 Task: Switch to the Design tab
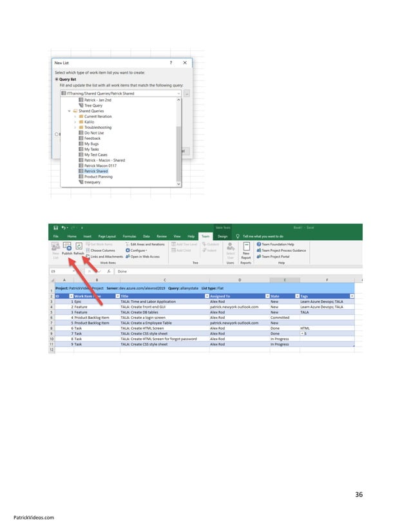[222, 236]
